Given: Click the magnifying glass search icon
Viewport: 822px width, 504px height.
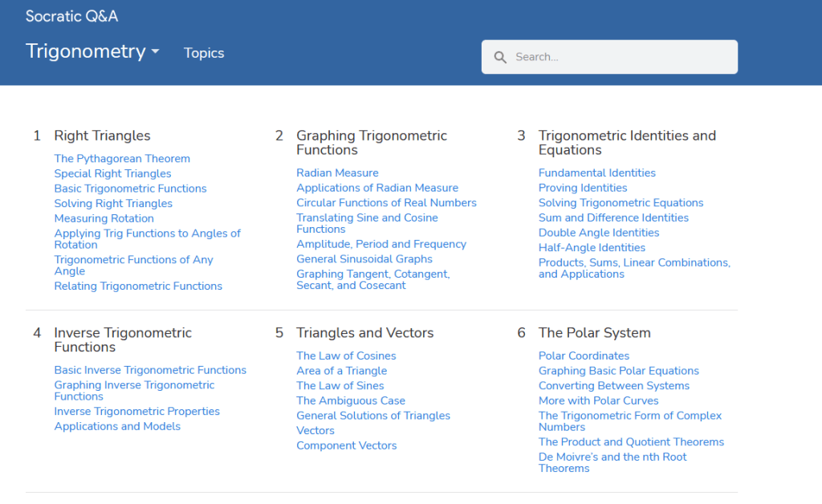Looking at the screenshot, I should pyautogui.click(x=500, y=57).
